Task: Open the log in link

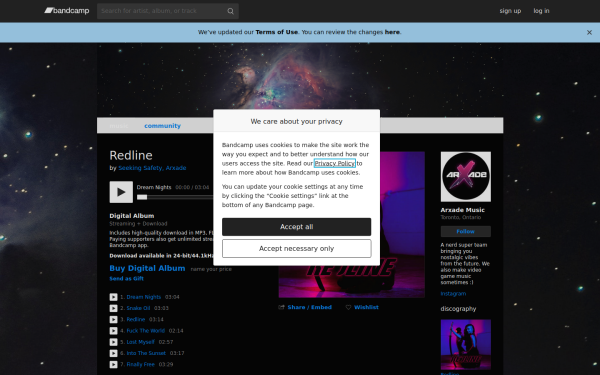Action: click(x=541, y=11)
